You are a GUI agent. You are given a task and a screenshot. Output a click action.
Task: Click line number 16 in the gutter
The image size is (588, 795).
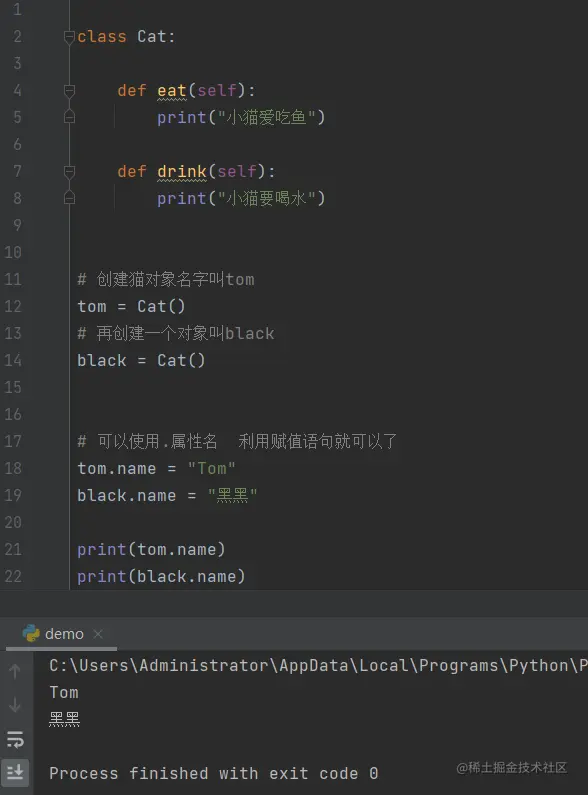click(13, 414)
